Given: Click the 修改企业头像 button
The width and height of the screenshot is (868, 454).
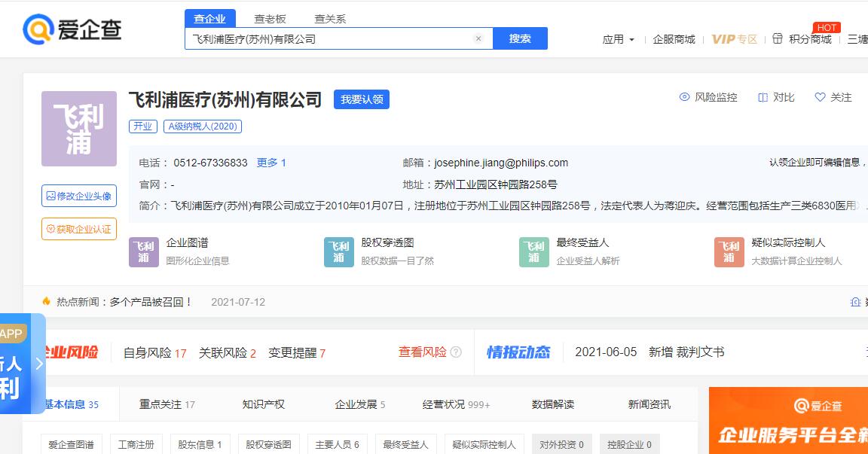Looking at the screenshot, I should coord(79,196).
